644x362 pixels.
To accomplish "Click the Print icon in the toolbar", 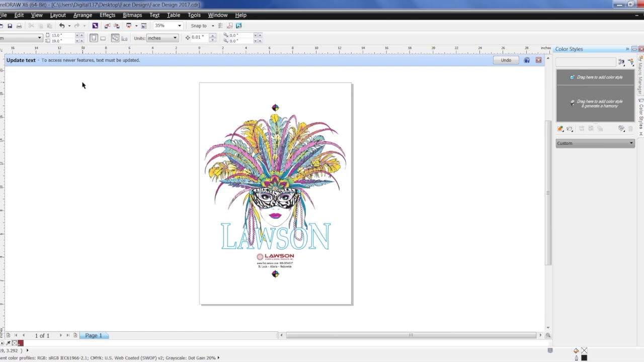I will pos(19,26).
